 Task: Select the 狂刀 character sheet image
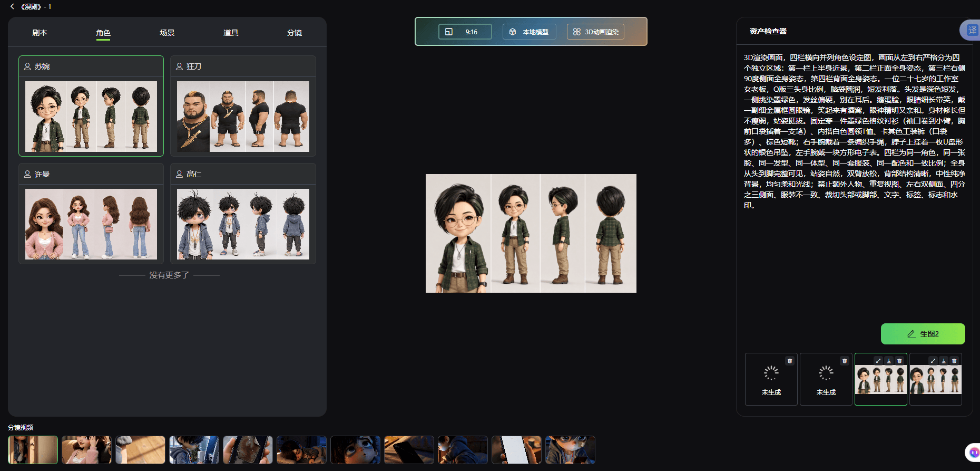click(243, 117)
